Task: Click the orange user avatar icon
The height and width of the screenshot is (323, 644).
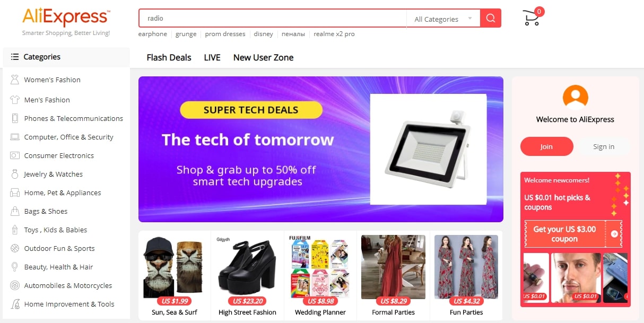Action: pos(575,98)
